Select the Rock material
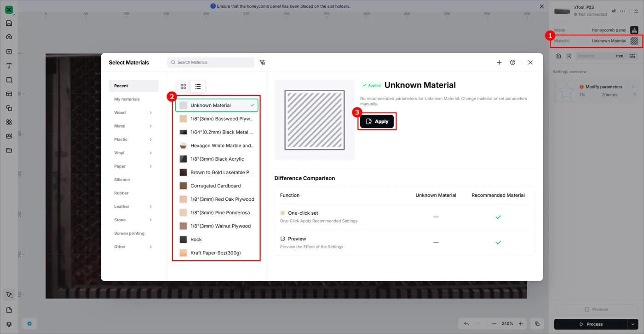This screenshot has height=334, width=644. point(217,240)
